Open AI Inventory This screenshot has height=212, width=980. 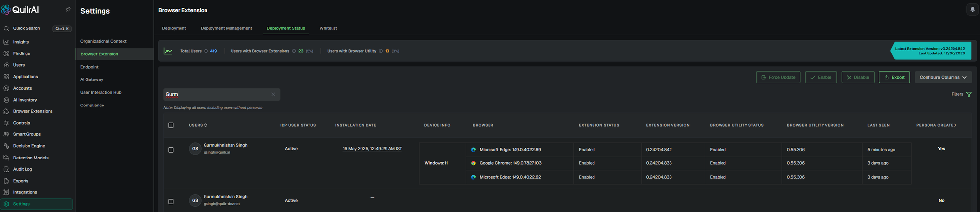25,100
